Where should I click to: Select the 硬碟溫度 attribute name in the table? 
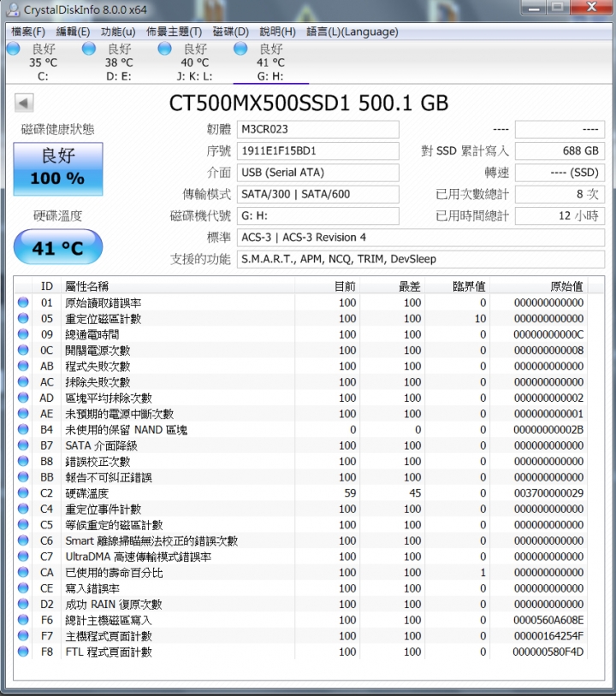point(86,493)
